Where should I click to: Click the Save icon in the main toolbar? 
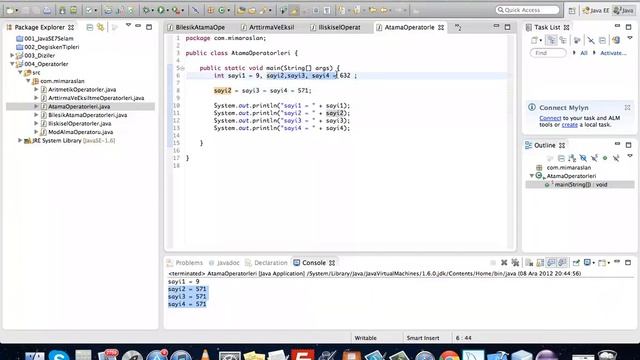pos(25,10)
